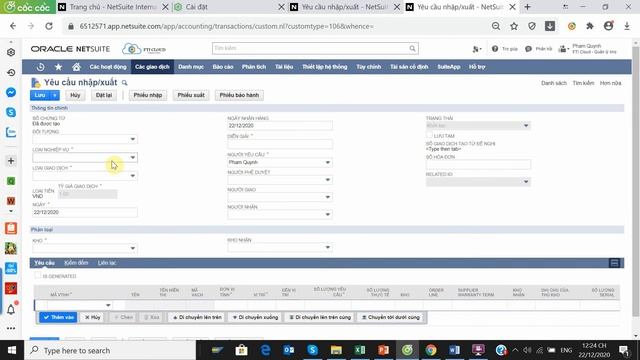Click the plus icon in browser sidebar

click(11, 161)
